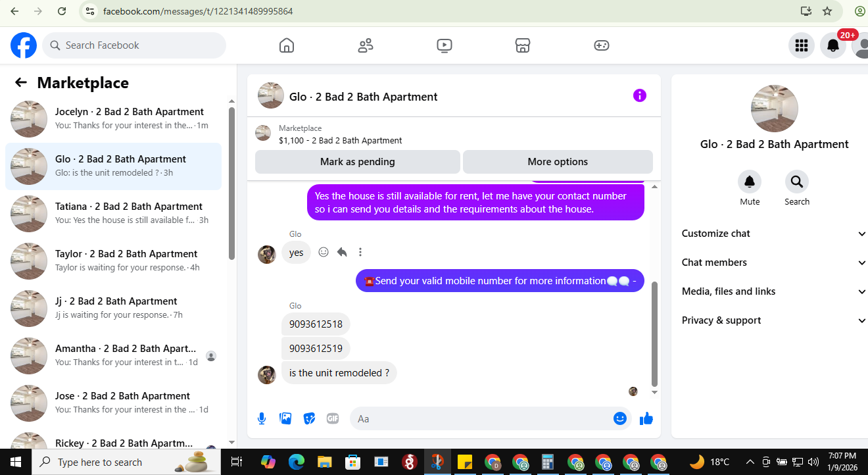This screenshot has width=868, height=475.
Task: Open Tatiana's apartment conversation
Action: point(114,214)
